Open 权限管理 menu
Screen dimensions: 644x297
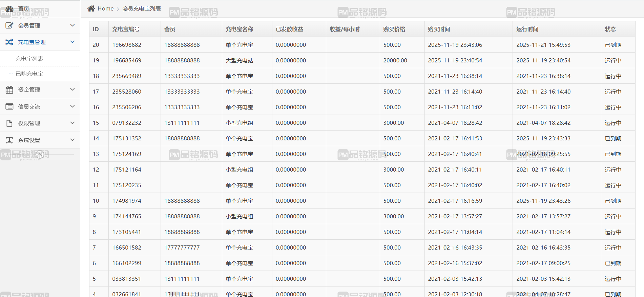40,123
